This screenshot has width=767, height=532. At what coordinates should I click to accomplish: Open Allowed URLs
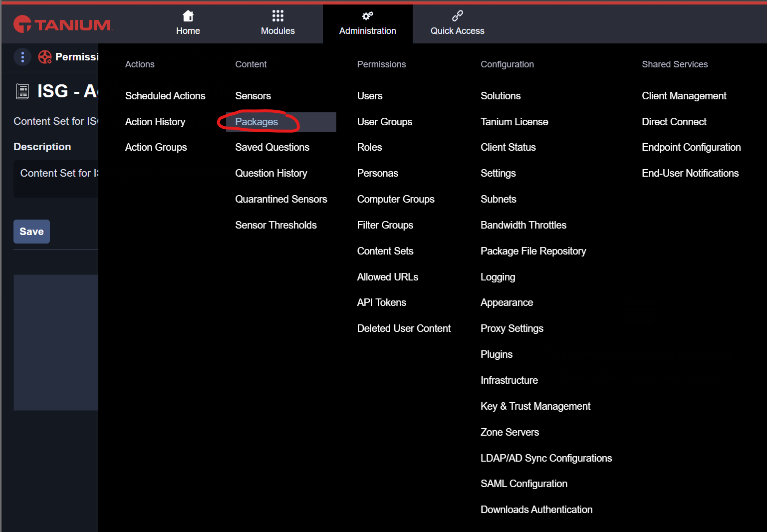pos(388,277)
